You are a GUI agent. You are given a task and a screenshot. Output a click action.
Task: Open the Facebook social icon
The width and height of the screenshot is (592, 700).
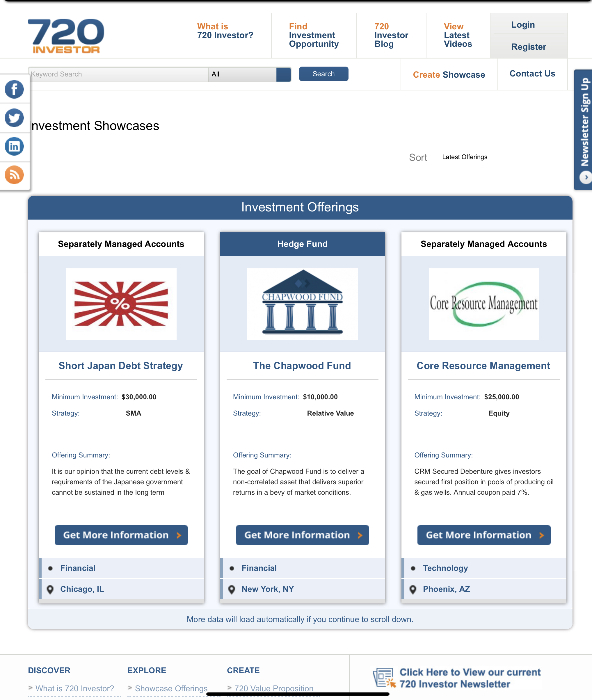click(x=14, y=89)
